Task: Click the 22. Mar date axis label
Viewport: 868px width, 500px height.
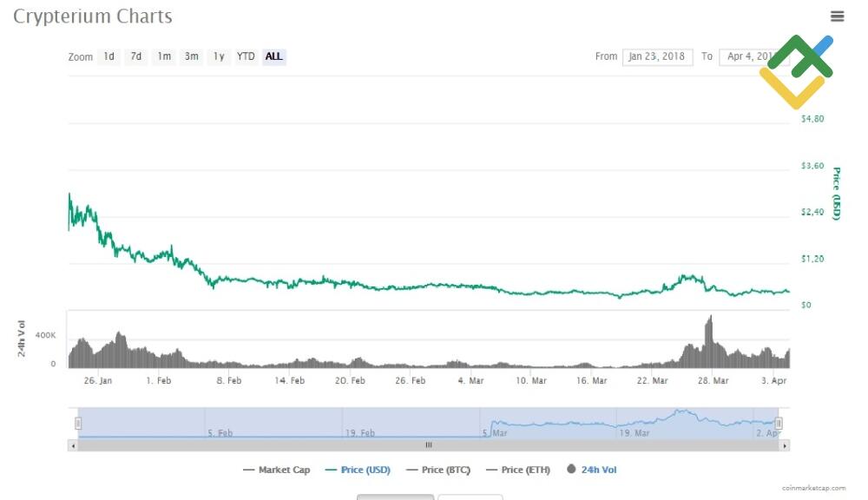Action: coord(652,380)
